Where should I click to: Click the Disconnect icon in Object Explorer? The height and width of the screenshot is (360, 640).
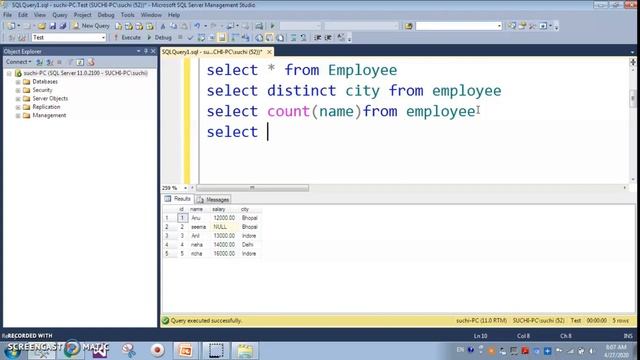49,62
